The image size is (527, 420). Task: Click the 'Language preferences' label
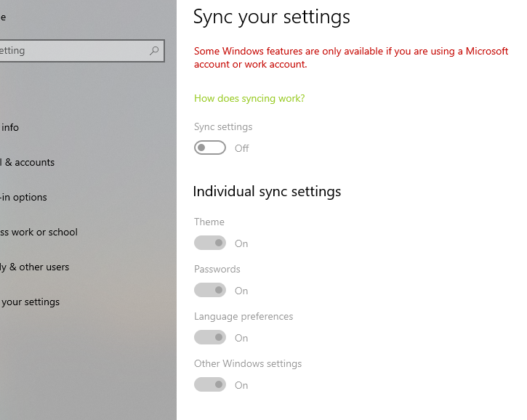coord(244,317)
